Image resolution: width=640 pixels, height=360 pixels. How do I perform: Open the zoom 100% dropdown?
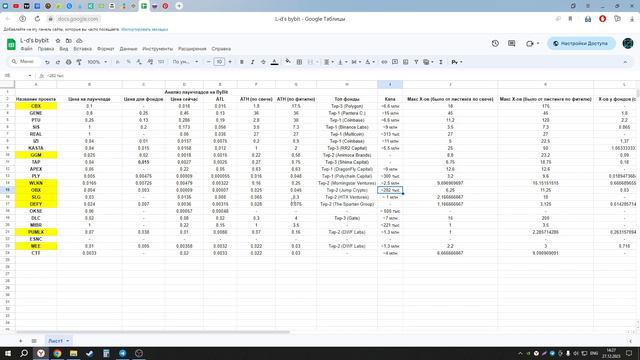pyautogui.click(x=97, y=62)
